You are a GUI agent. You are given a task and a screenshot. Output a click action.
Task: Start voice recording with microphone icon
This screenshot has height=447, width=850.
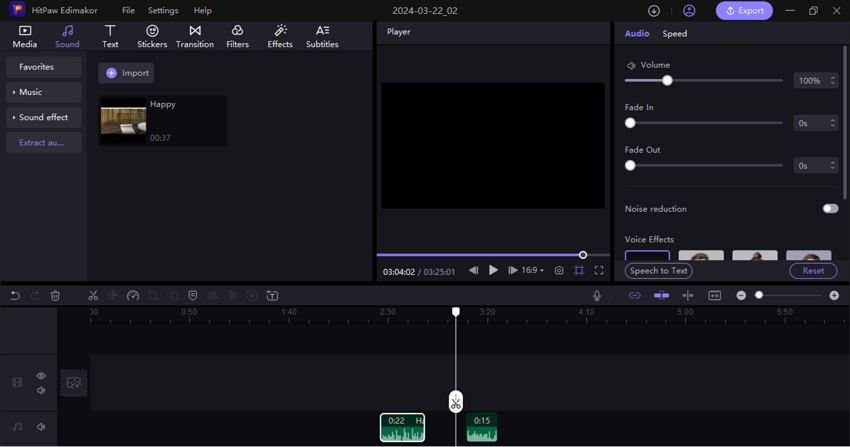point(597,296)
